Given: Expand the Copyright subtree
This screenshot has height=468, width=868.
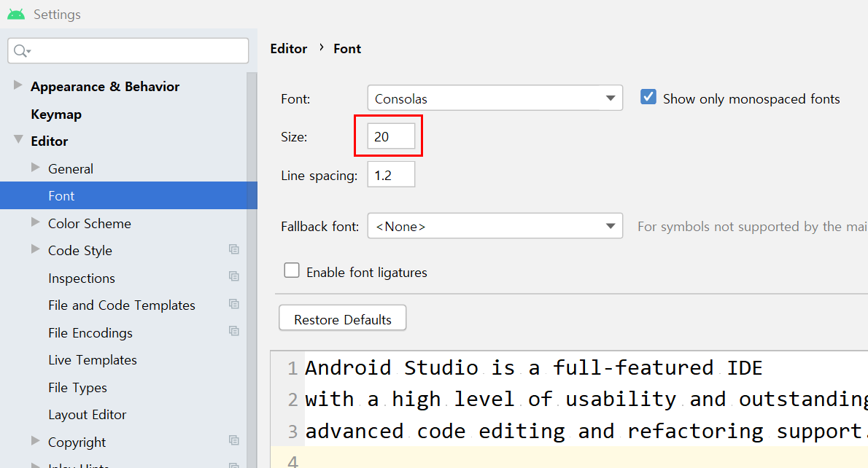Looking at the screenshot, I should (x=36, y=441).
